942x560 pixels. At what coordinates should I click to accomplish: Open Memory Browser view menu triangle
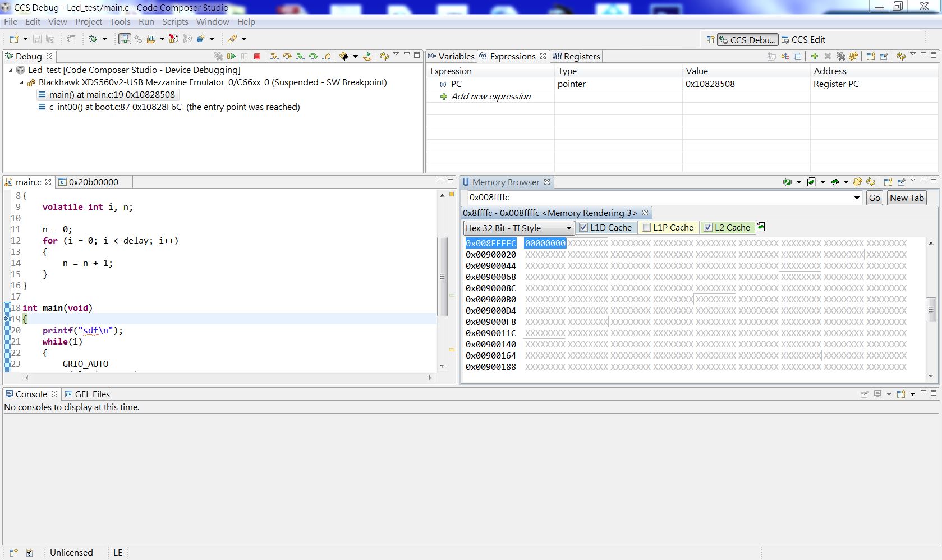(913, 181)
